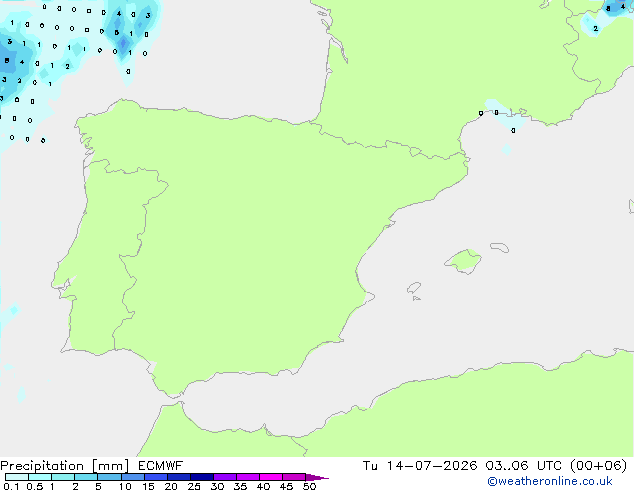Click the 10–15 mm legend swatch
This screenshot has height=490, width=634.
pos(133,477)
